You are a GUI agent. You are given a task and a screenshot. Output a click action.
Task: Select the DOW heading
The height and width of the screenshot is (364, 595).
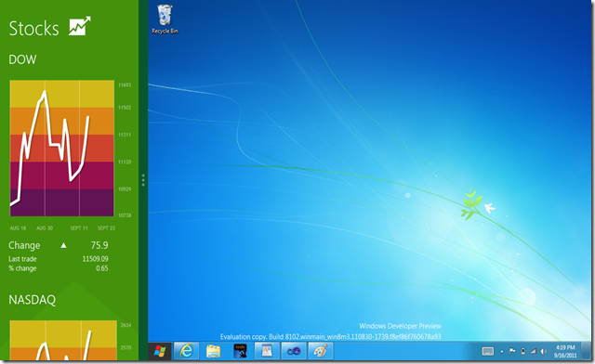point(22,59)
